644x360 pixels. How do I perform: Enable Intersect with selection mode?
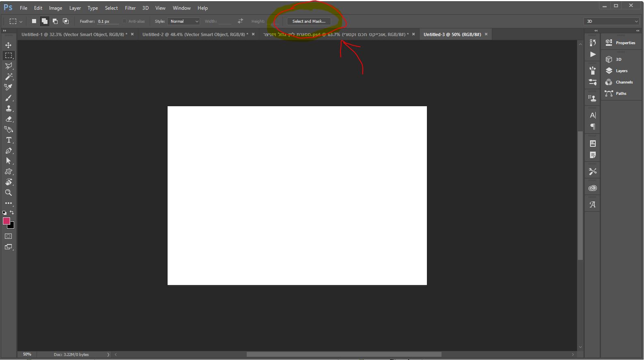pyautogui.click(x=66, y=21)
